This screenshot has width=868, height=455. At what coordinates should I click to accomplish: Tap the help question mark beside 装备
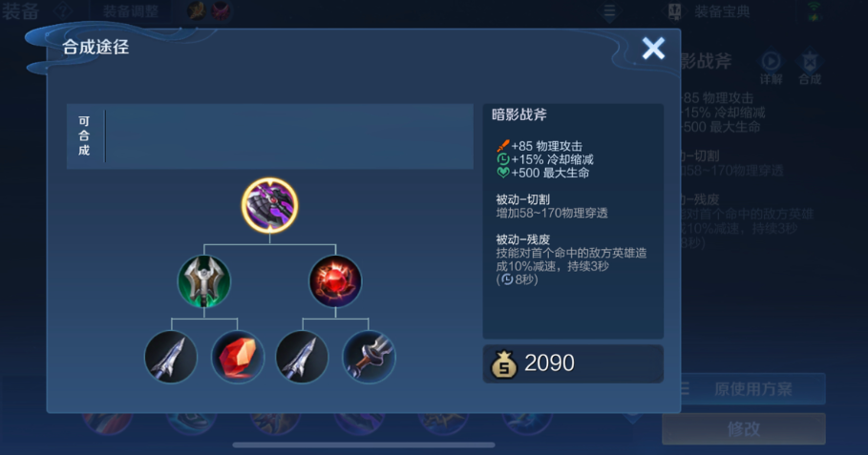[63, 11]
